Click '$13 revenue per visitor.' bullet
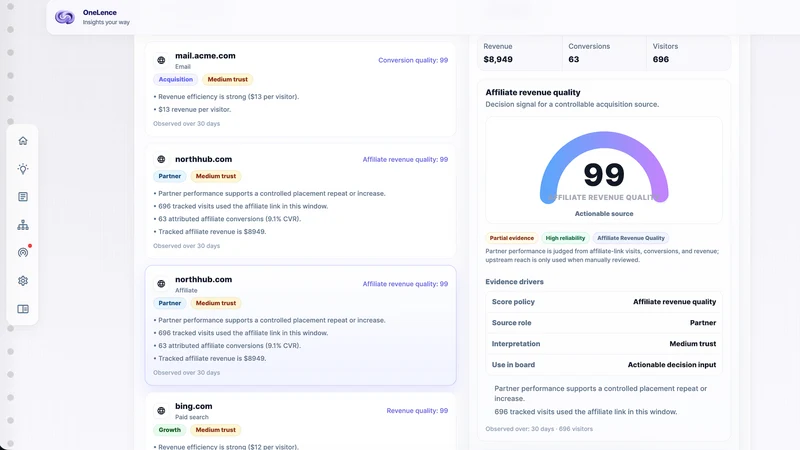Image resolution: width=800 pixels, height=450 pixels. (x=192, y=110)
